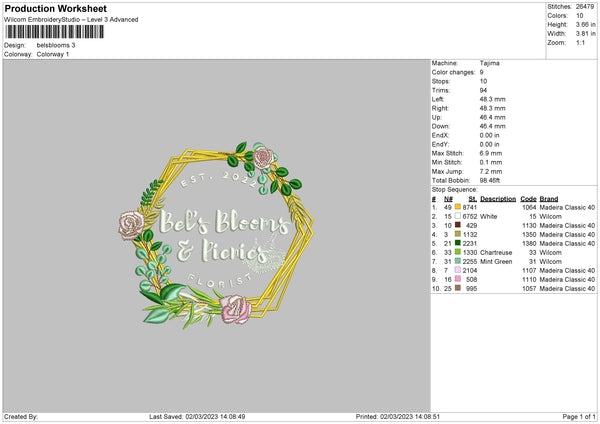
Task: Choose the Mint Green color swatch
Action: pyautogui.click(x=457, y=261)
